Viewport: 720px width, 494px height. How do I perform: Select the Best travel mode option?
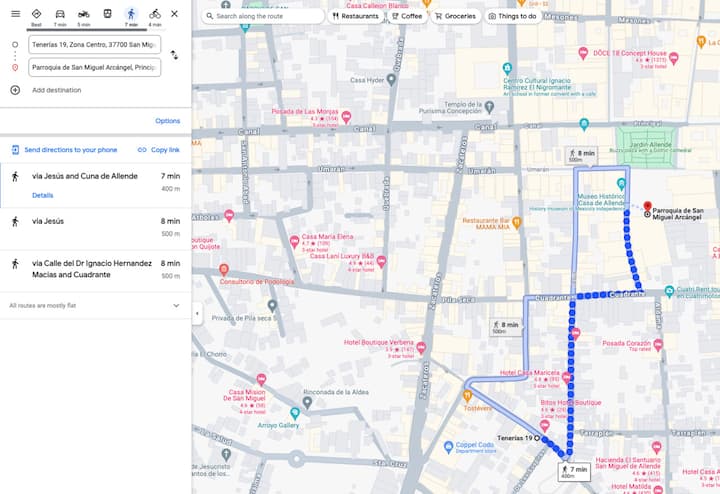(36, 14)
